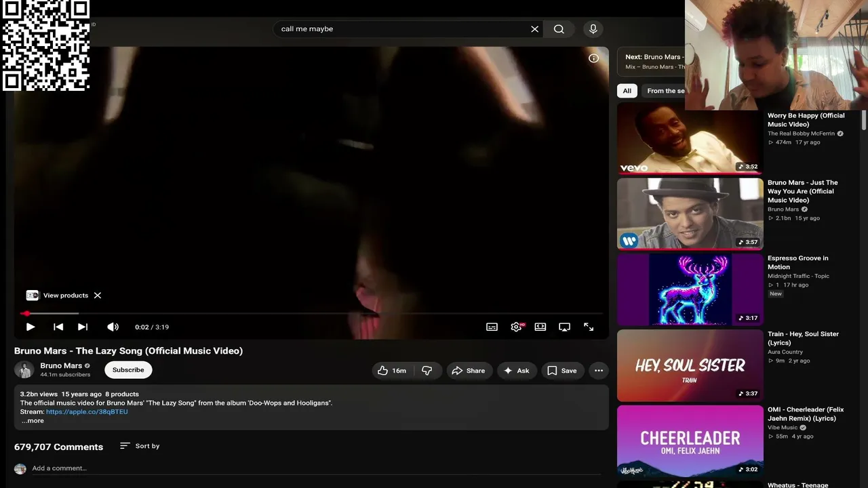The image size is (868, 488).
Task: Open Cheerleader remix thumbnail
Action: pyautogui.click(x=690, y=441)
